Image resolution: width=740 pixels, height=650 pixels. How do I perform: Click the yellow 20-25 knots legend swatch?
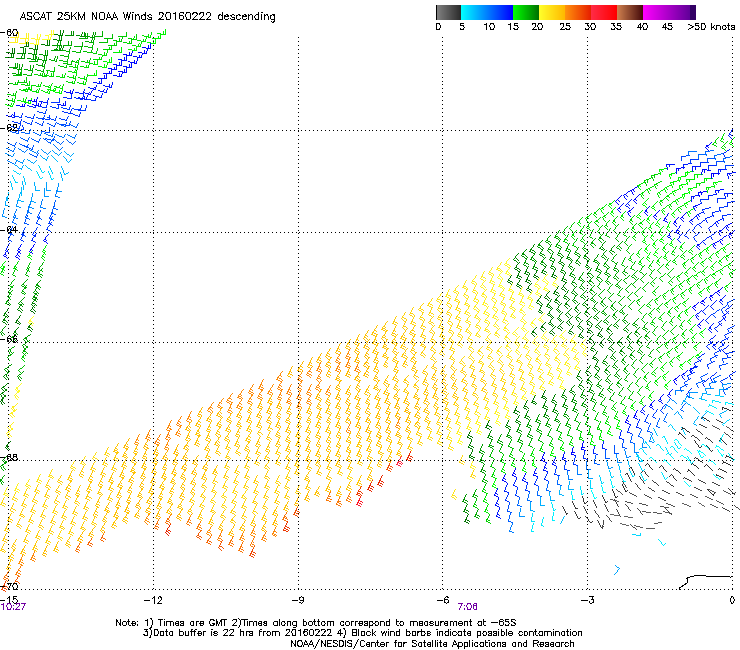(x=552, y=12)
